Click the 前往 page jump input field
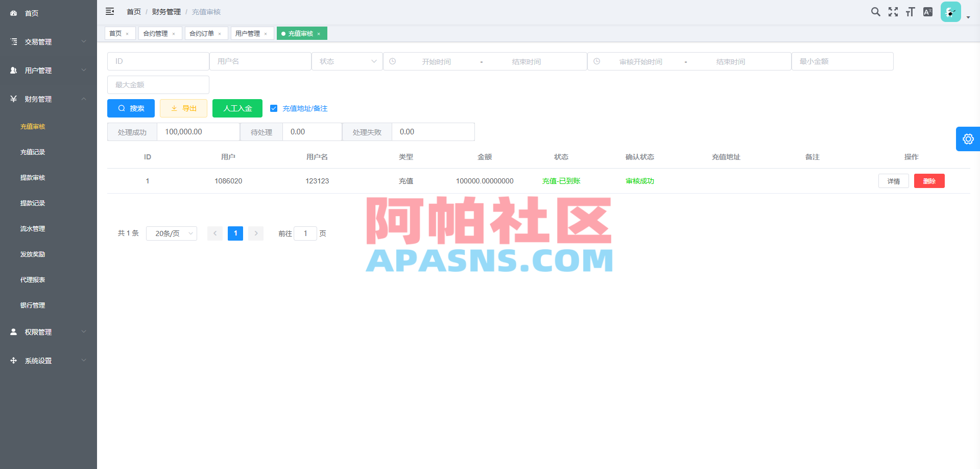Screen dimensions: 980x469 click(305, 233)
